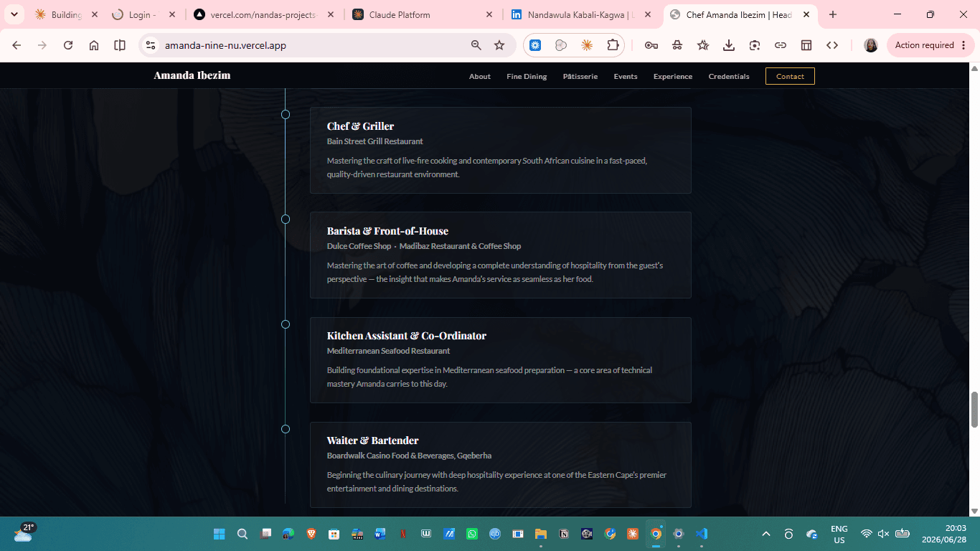Open the Claude extension icon
Viewport: 980px width, 551px height.
click(x=587, y=45)
